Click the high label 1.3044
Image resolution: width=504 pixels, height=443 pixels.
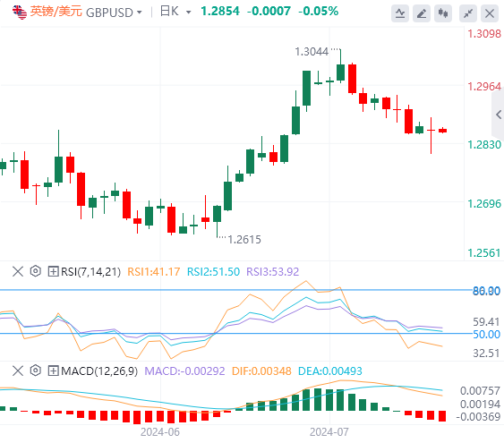[312, 52]
